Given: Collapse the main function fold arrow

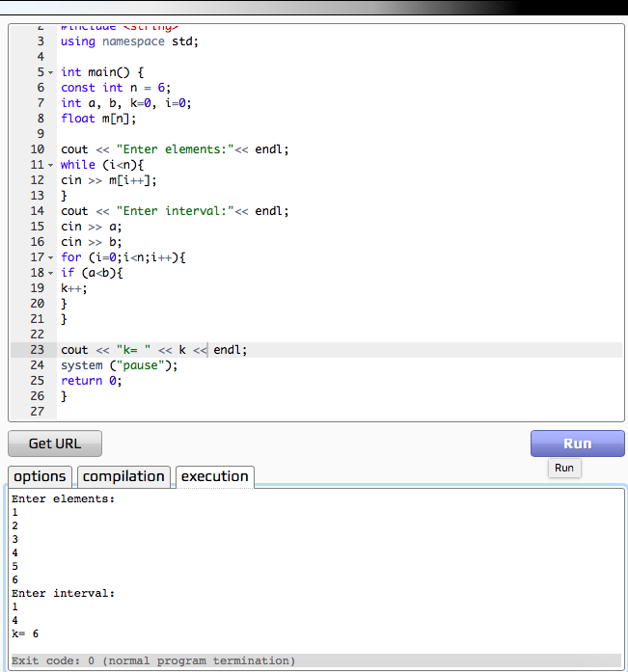Looking at the screenshot, I should [50, 73].
